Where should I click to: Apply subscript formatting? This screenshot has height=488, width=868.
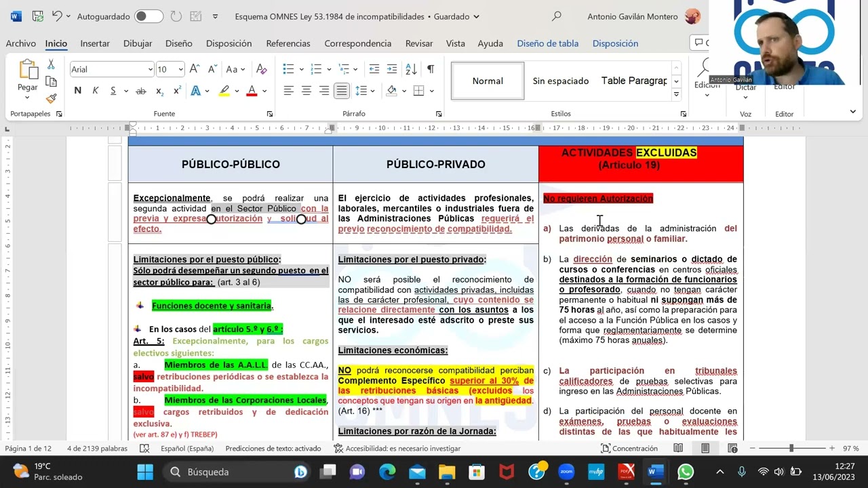click(x=159, y=91)
